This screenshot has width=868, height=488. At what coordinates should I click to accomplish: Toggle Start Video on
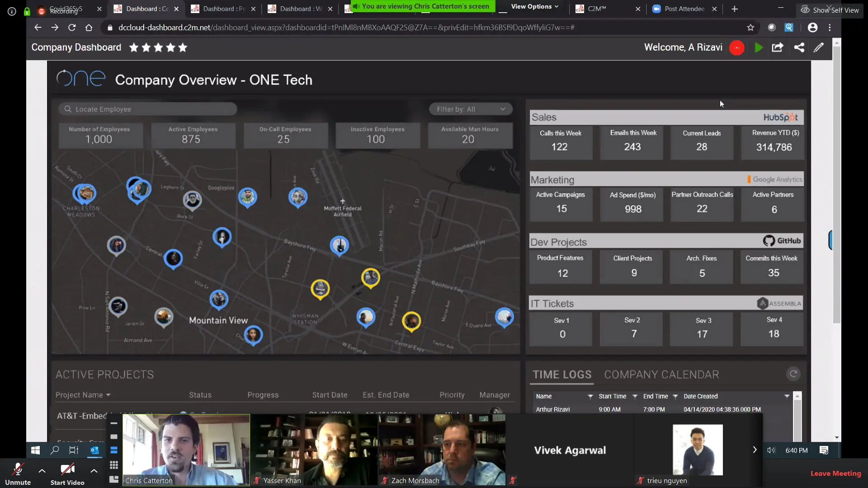[67, 473]
